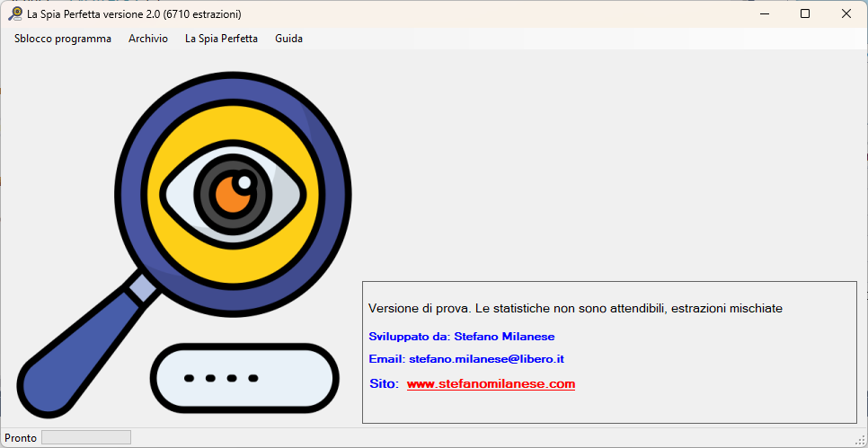Image resolution: width=868 pixels, height=448 pixels.
Task: Minimize the La Spia Perfetta window
Action: (764, 13)
